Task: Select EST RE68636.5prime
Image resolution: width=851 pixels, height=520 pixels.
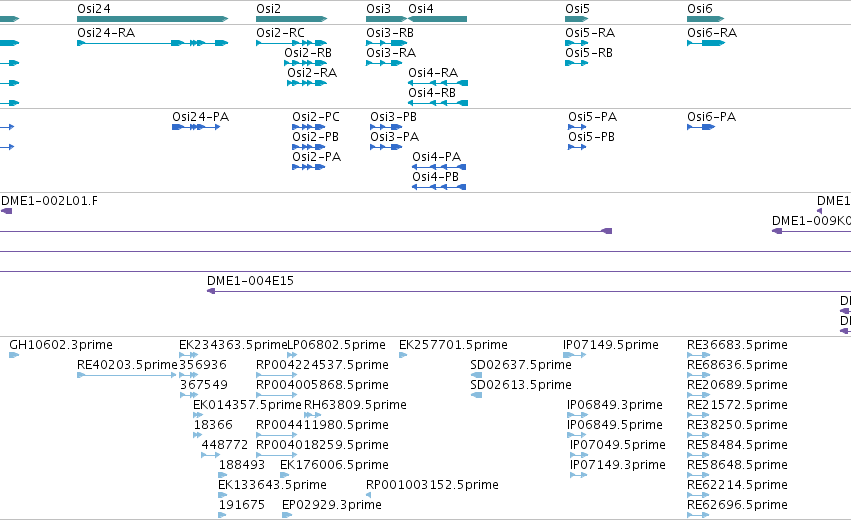Action: (x=698, y=375)
